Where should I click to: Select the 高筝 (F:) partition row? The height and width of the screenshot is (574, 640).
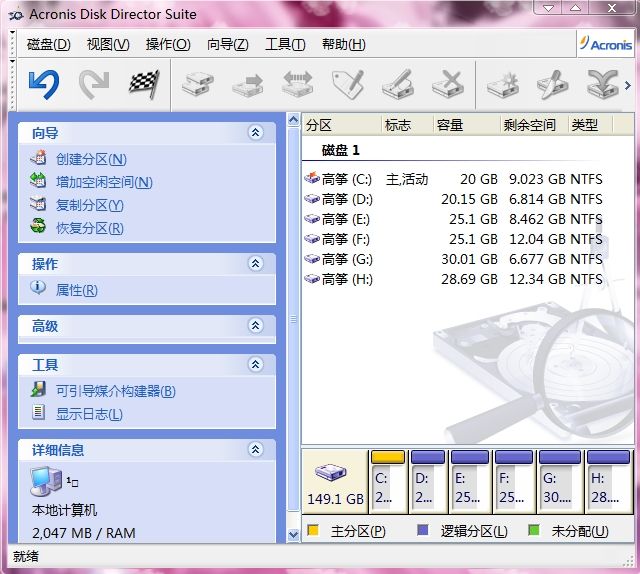[453, 239]
